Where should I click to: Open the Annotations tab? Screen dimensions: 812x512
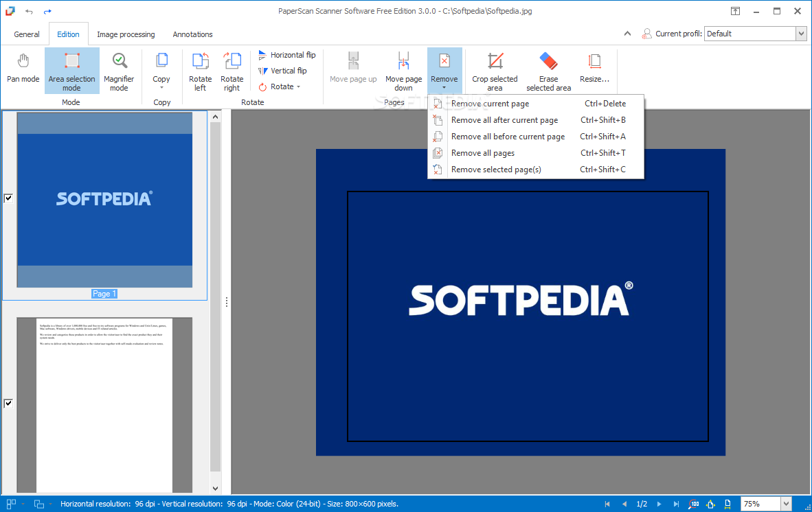click(192, 34)
